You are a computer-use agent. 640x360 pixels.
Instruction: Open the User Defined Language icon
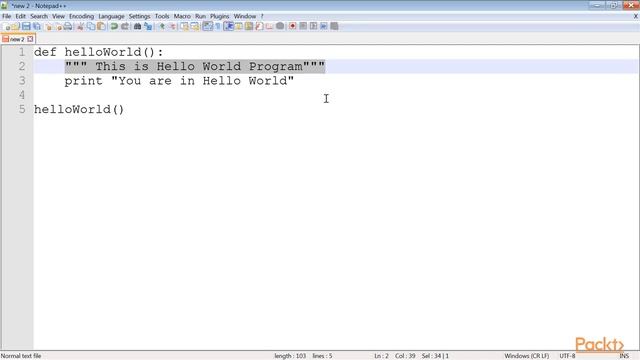(238, 27)
